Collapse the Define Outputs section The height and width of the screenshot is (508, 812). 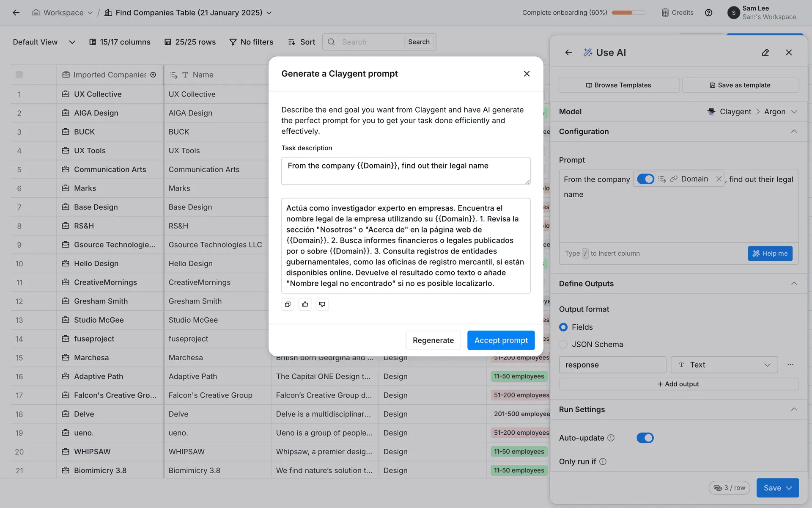tap(794, 284)
